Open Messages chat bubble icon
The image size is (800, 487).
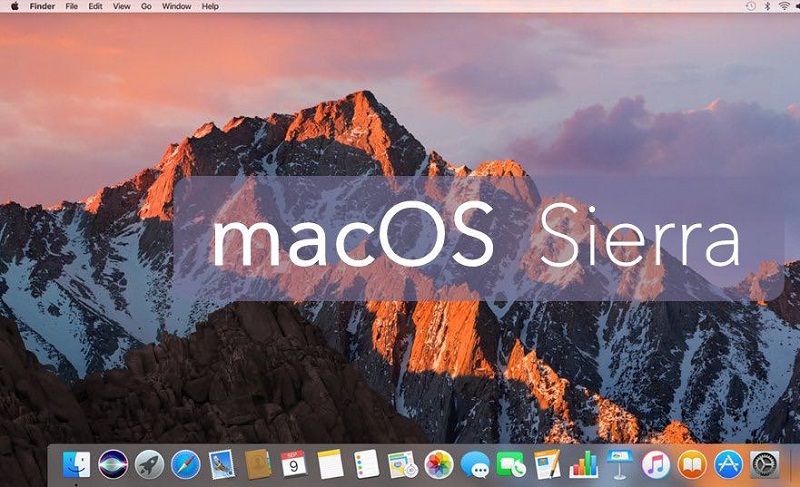[475, 465]
